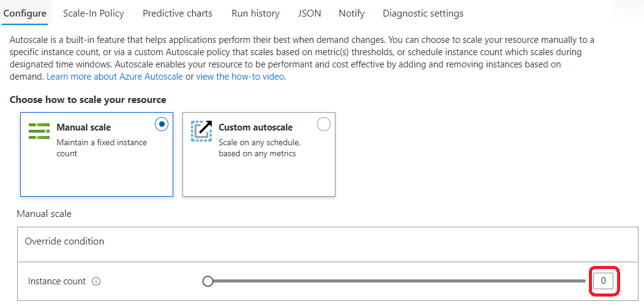Click the Instance count info icon
Viewport: 644px width, 307px height.
tap(96, 281)
